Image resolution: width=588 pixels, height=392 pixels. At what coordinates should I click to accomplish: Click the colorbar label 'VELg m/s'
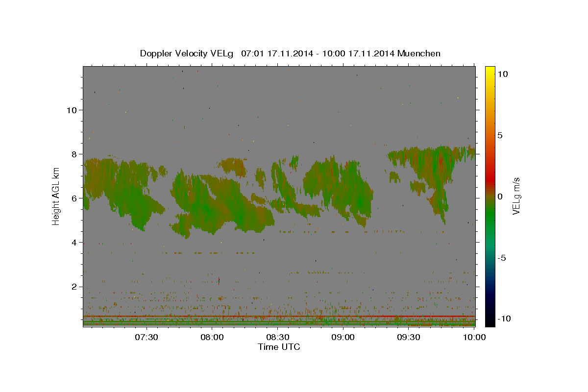[516, 196]
